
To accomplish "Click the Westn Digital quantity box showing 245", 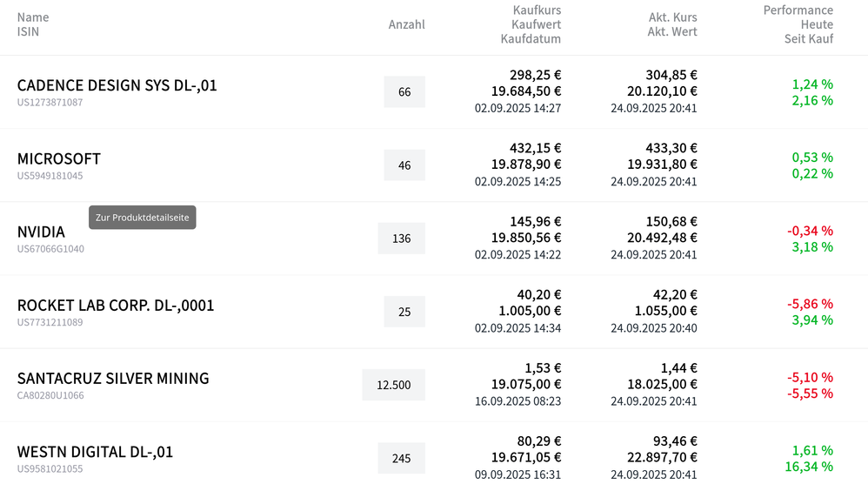I will (401, 458).
